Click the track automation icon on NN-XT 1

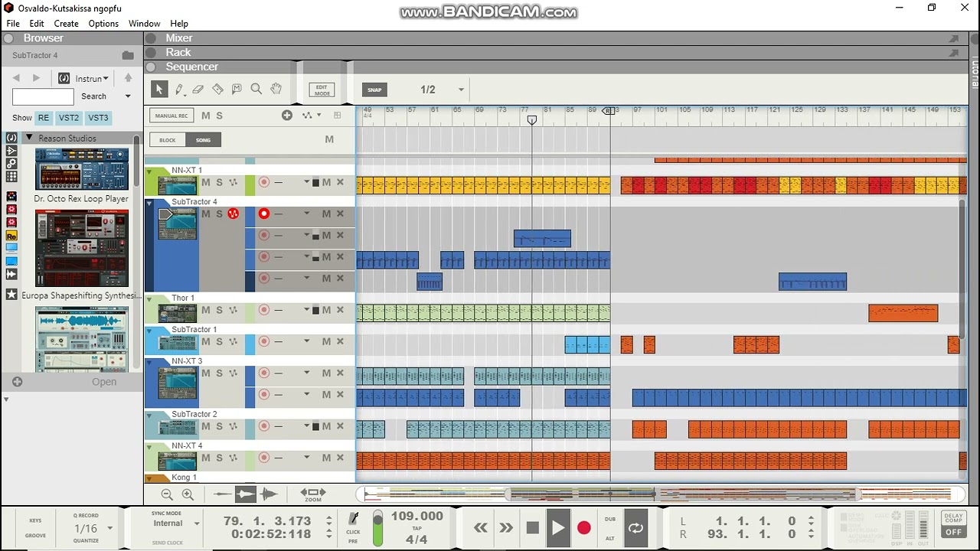click(x=233, y=182)
